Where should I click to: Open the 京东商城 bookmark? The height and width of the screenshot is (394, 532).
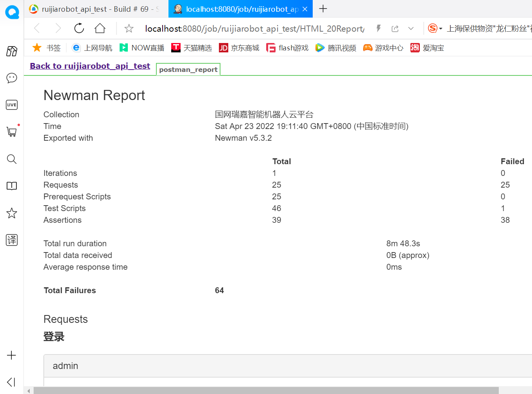click(x=239, y=48)
